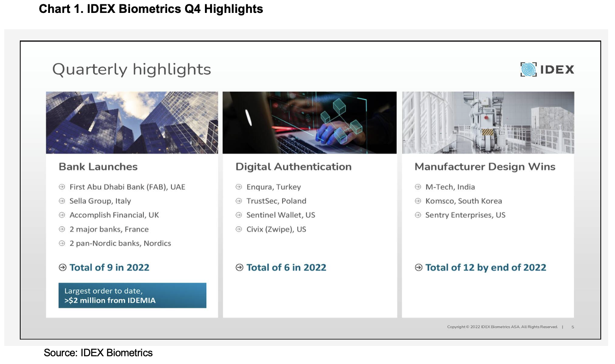Click the Bank Launches heading
This screenshot has height=364, width=615.
[x=98, y=167]
